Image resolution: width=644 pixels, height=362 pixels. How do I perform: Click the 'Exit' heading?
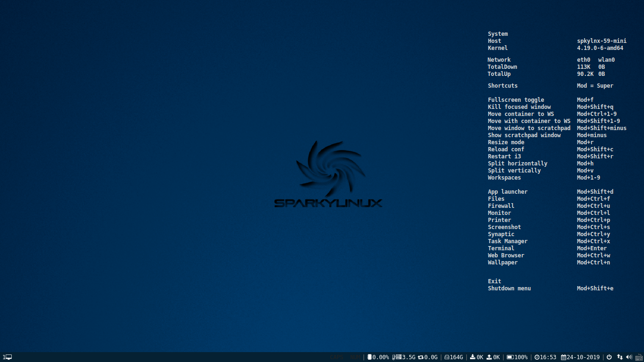(x=495, y=281)
